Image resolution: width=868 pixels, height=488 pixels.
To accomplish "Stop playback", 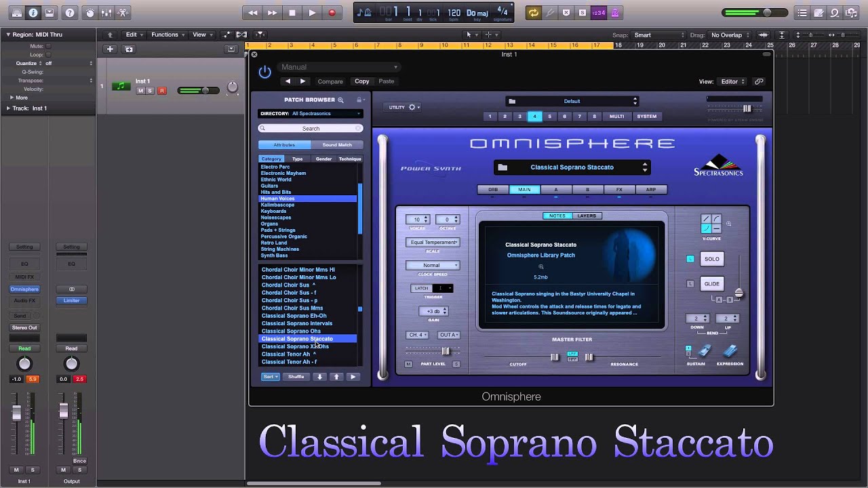I will coord(292,12).
